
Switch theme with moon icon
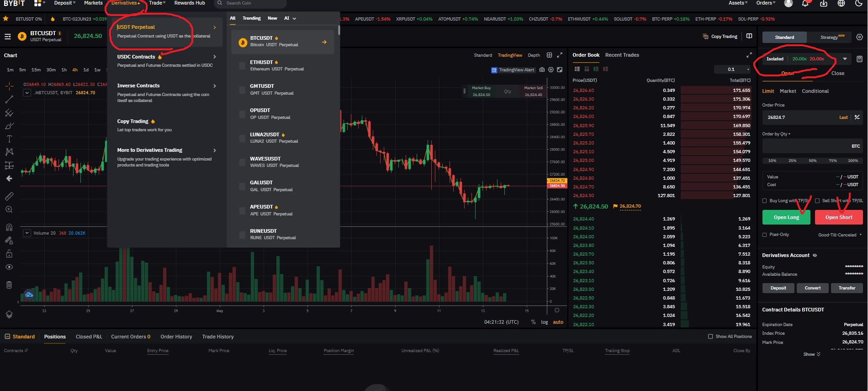pyautogui.click(x=858, y=3)
